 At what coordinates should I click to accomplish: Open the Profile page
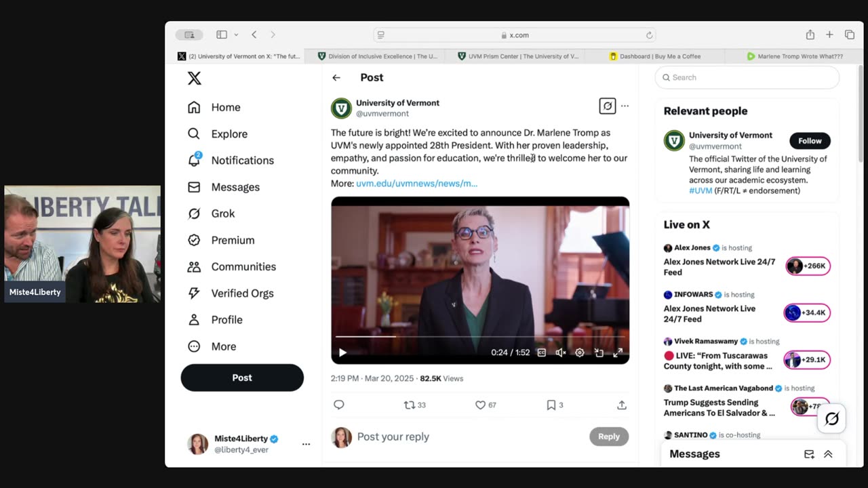click(215, 319)
